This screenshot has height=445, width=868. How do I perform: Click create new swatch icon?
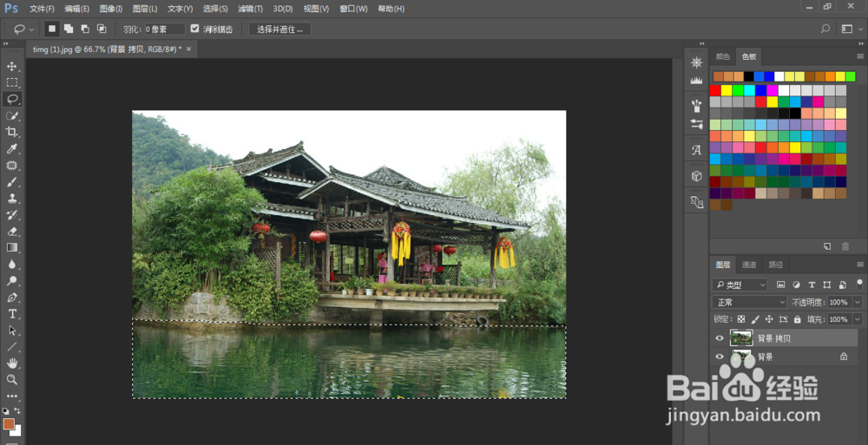coord(827,246)
